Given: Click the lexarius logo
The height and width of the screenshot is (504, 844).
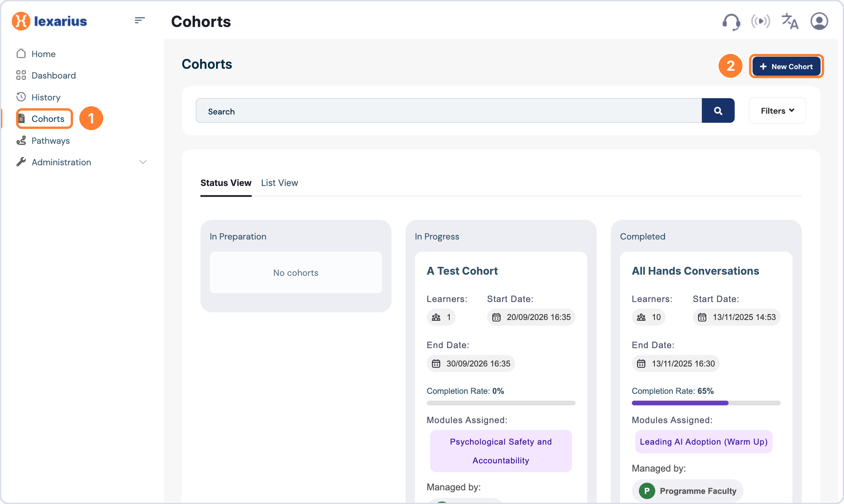Looking at the screenshot, I should pos(50,21).
